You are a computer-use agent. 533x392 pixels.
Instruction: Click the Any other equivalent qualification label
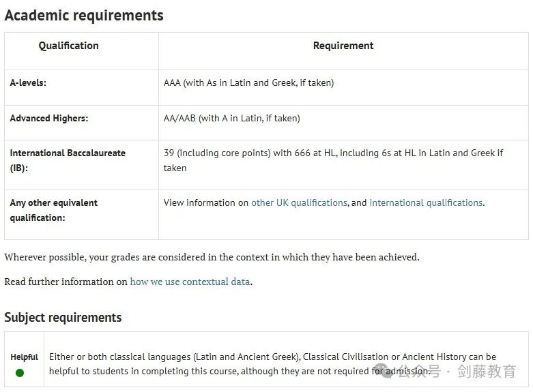pos(54,210)
